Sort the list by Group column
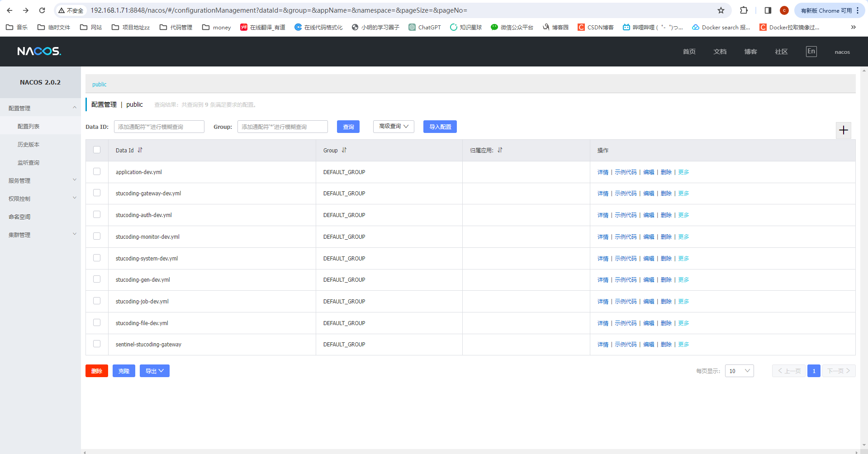The height and width of the screenshot is (454, 868). [344, 150]
